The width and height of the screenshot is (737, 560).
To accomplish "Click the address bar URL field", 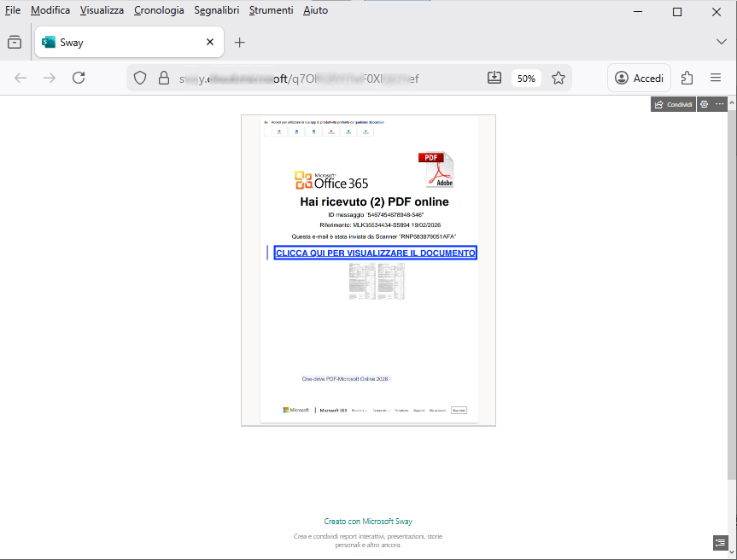I will click(x=325, y=79).
